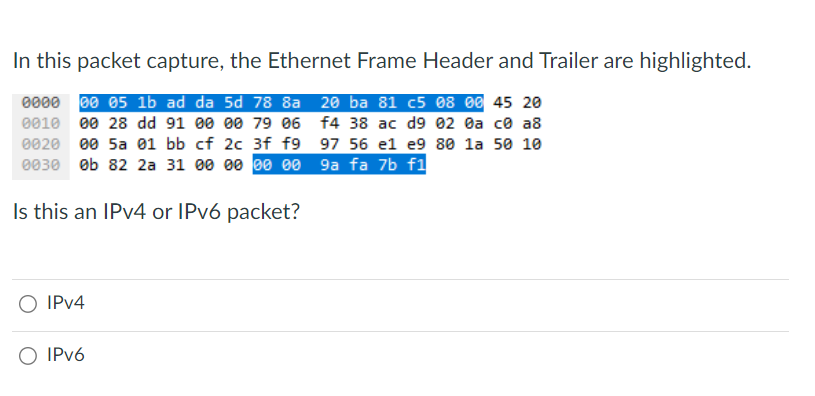The image size is (815, 396).
Task: Select the IPv6 radio button
Action: coord(28,356)
